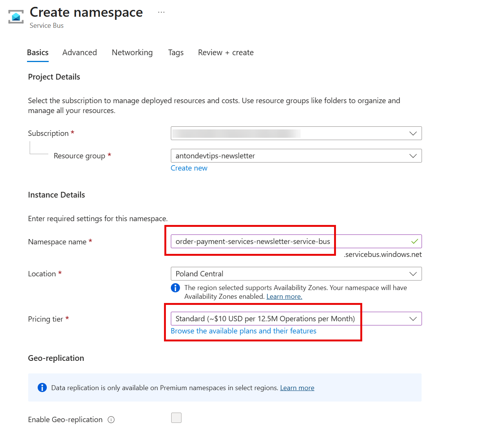This screenshot has height=448, width=503.
Task: Select the Review + create tab
Action: [225, 53]
